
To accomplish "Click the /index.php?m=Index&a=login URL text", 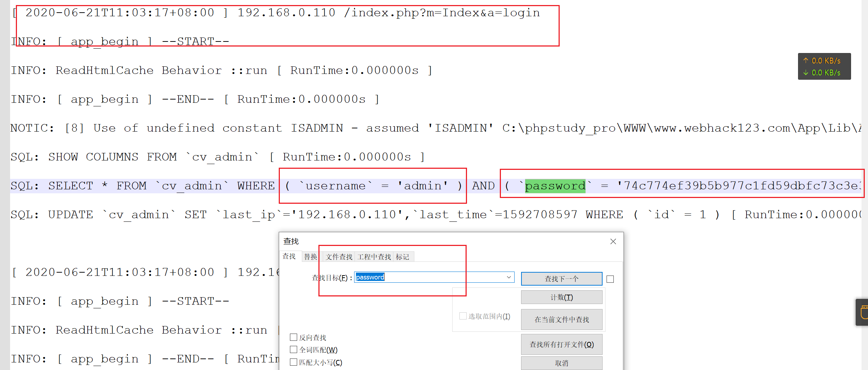I will tap(442, 13).
